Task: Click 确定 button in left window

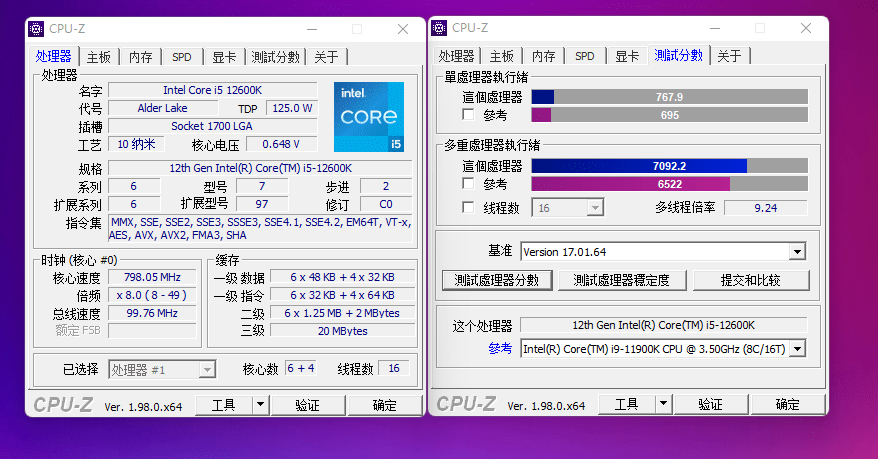Action: tap(385, 405)
